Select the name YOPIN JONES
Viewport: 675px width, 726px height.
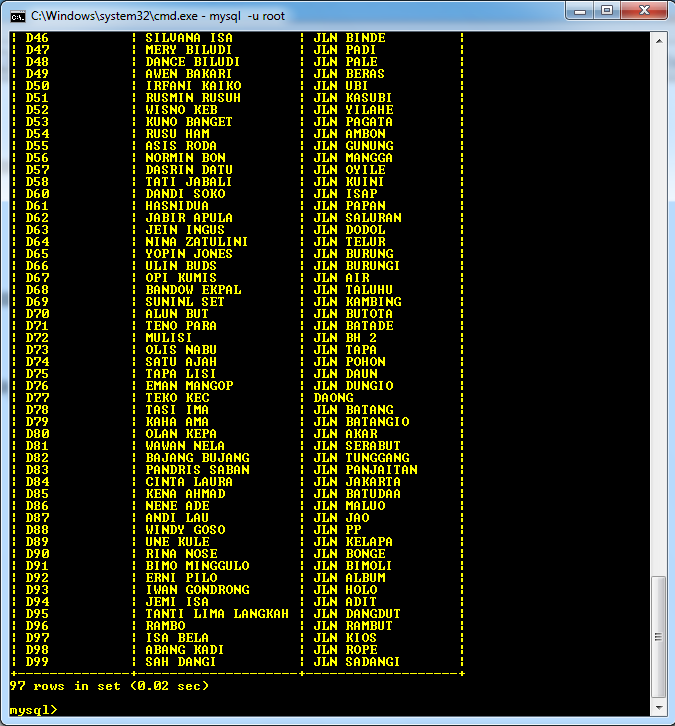click(x=189, y=255)
